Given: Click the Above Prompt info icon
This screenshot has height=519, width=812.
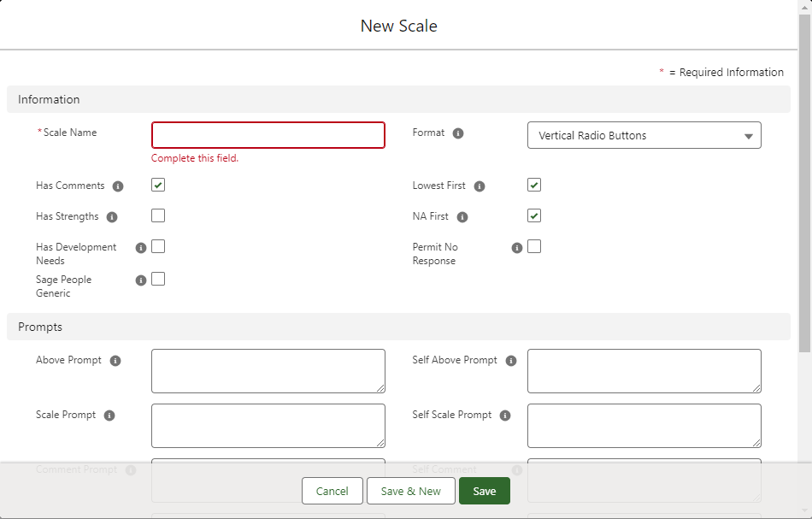Looking at the screenshot, I should coord(115,361).
